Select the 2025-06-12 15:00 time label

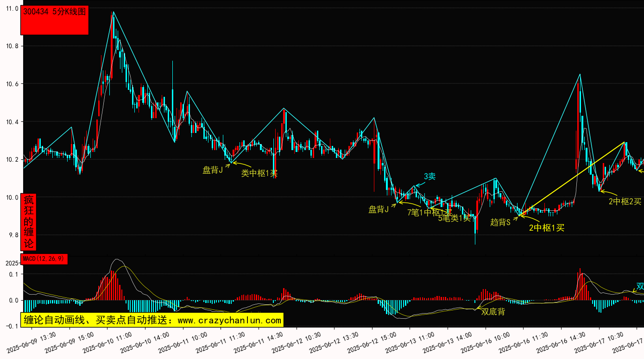373,342
